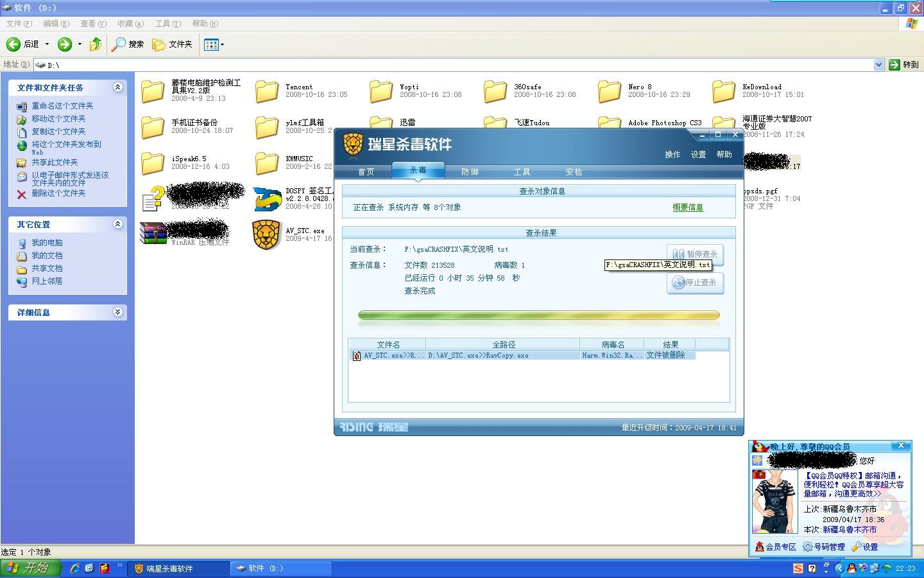Close the QQ login notification popup
The width and height of the screenshot is (924, 578).
pos(901,446)
